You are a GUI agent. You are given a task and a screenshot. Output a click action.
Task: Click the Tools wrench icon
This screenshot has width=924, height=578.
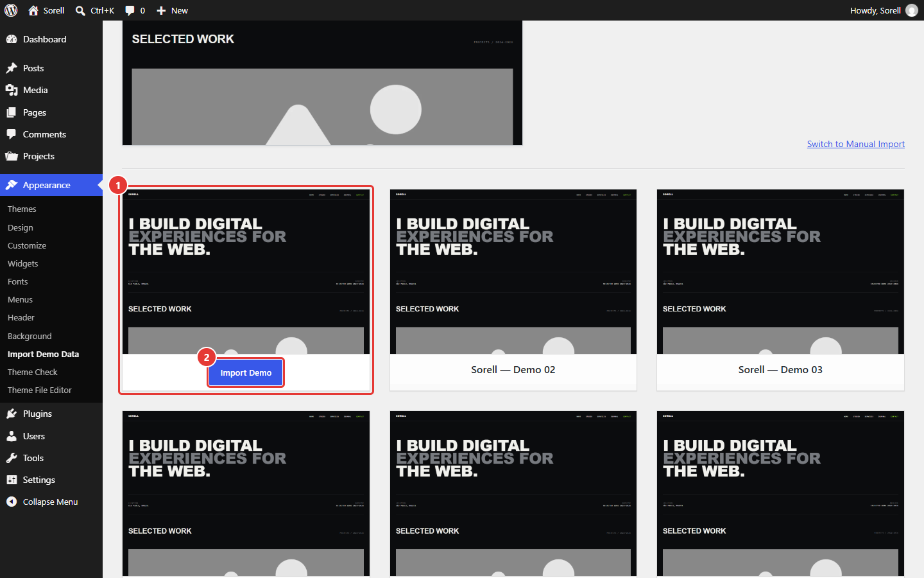coord(12,458)
